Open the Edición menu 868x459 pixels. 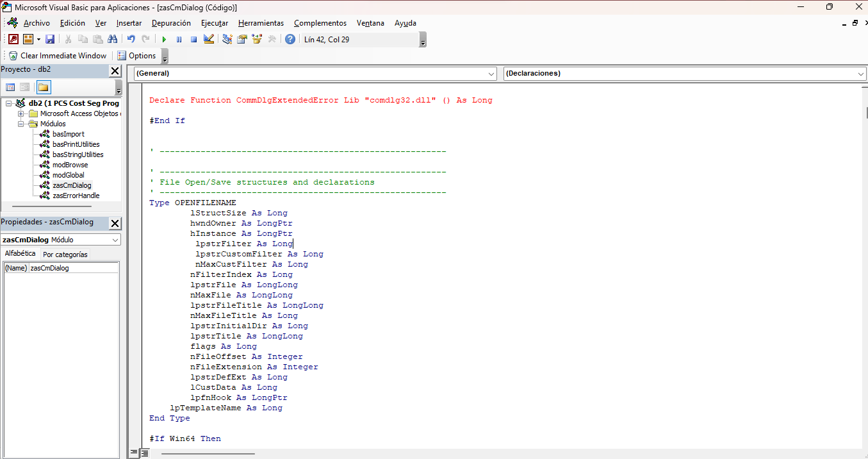pyautogui.click(x=72, y=23)
